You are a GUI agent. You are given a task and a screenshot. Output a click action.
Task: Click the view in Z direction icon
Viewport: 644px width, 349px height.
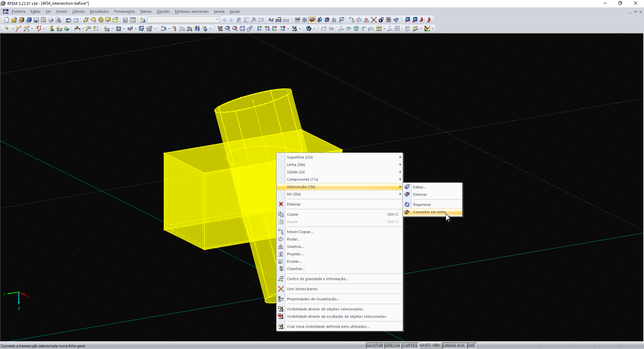tap(274, 29)
